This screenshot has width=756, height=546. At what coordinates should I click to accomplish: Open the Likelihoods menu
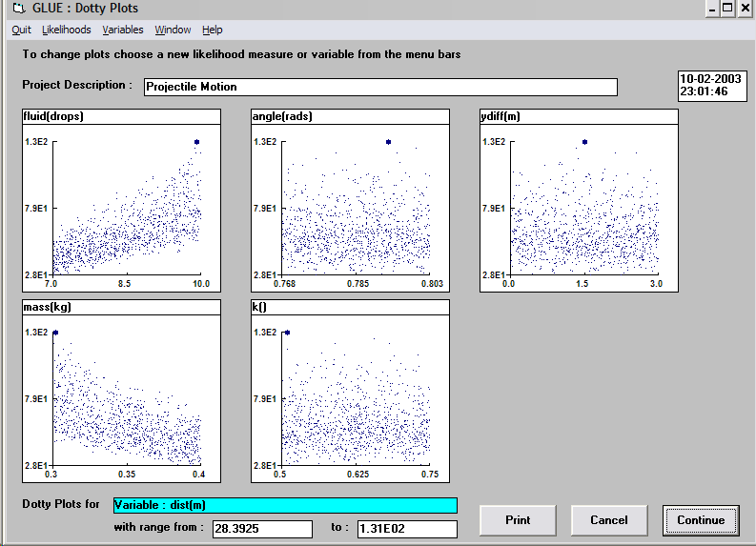tap(67, 30)
